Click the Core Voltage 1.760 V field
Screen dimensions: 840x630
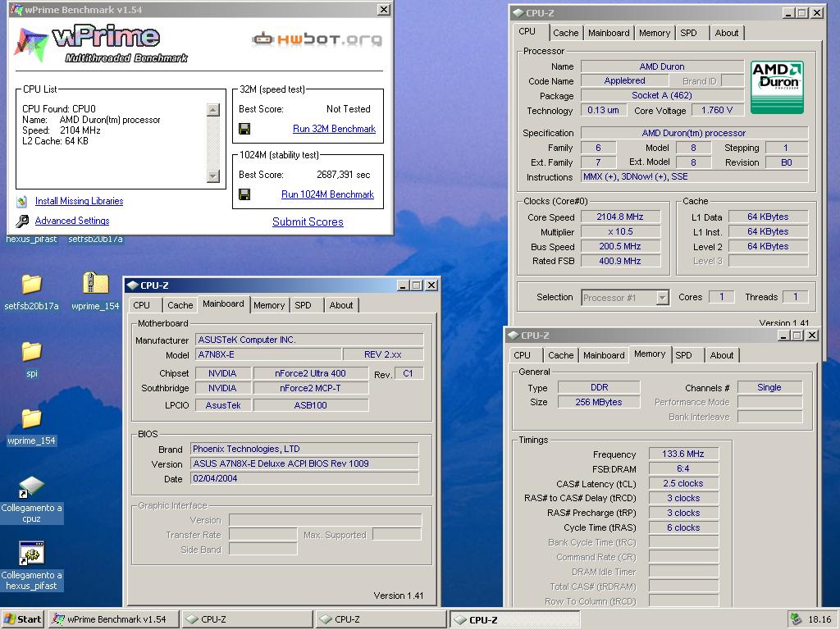click(x=717, y=111)
